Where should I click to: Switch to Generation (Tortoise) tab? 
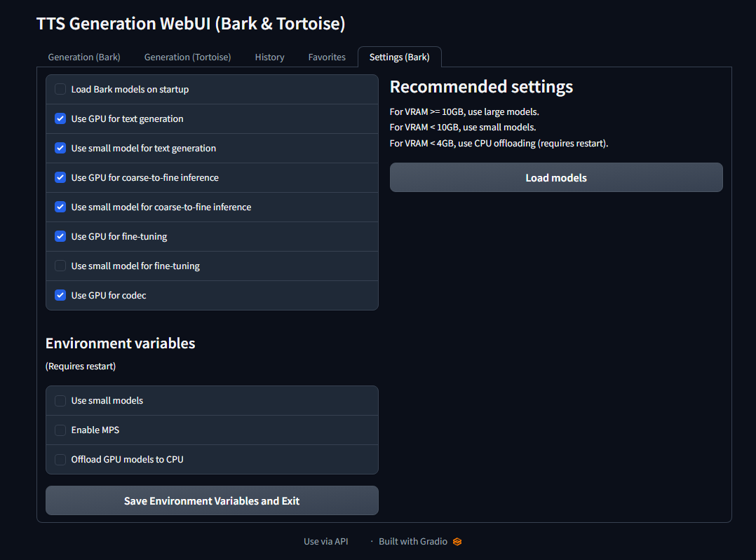coord(187,57)
